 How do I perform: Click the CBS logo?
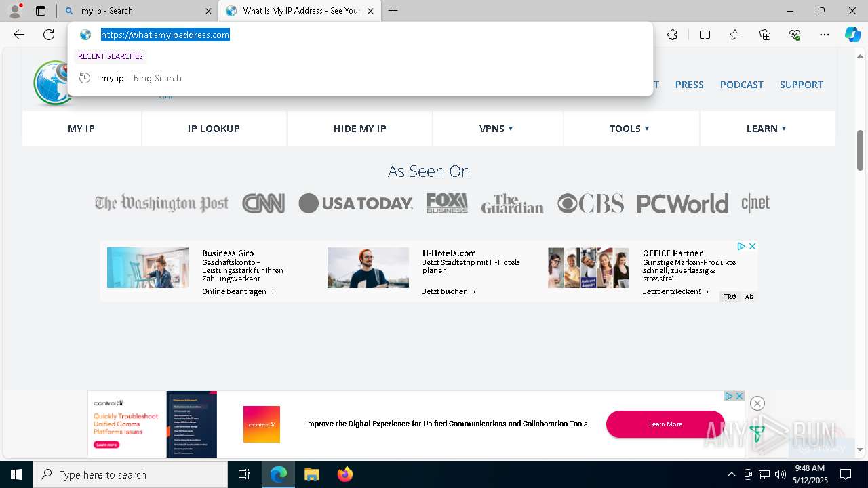click(x=591, y=203)
